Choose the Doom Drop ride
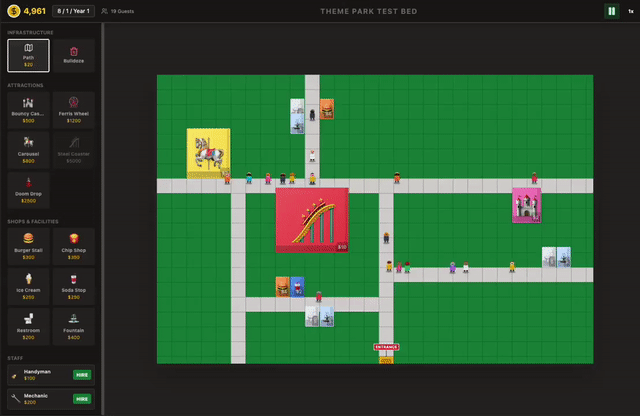This screenshot has width=640, height=416. point(28,188)
